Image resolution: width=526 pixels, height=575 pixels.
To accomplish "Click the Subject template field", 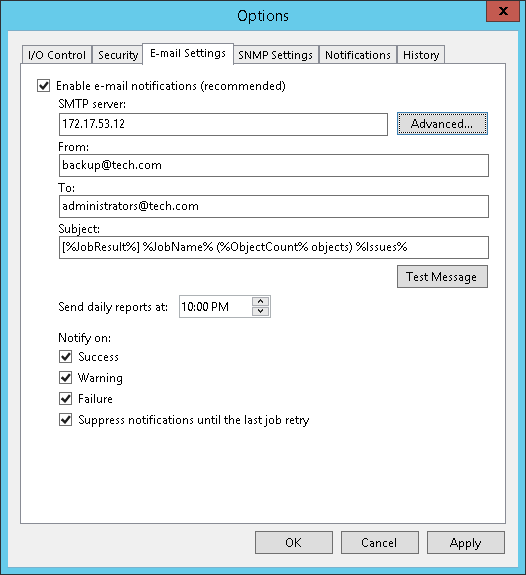I will click(x=274, y=248).
